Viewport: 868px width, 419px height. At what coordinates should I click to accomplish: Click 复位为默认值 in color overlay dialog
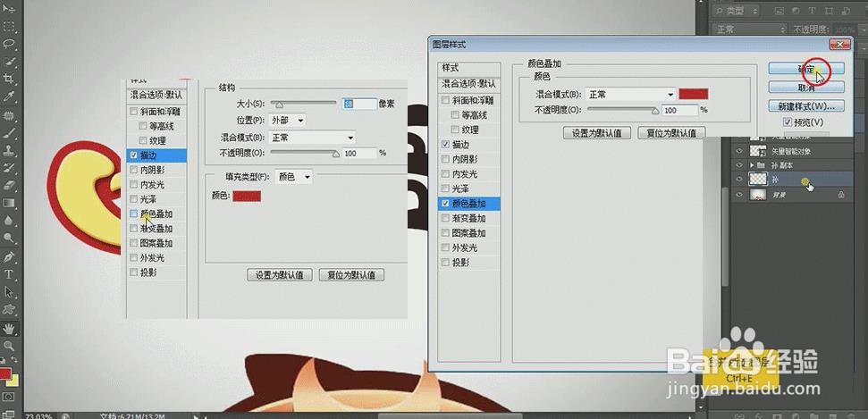(671, 133)
